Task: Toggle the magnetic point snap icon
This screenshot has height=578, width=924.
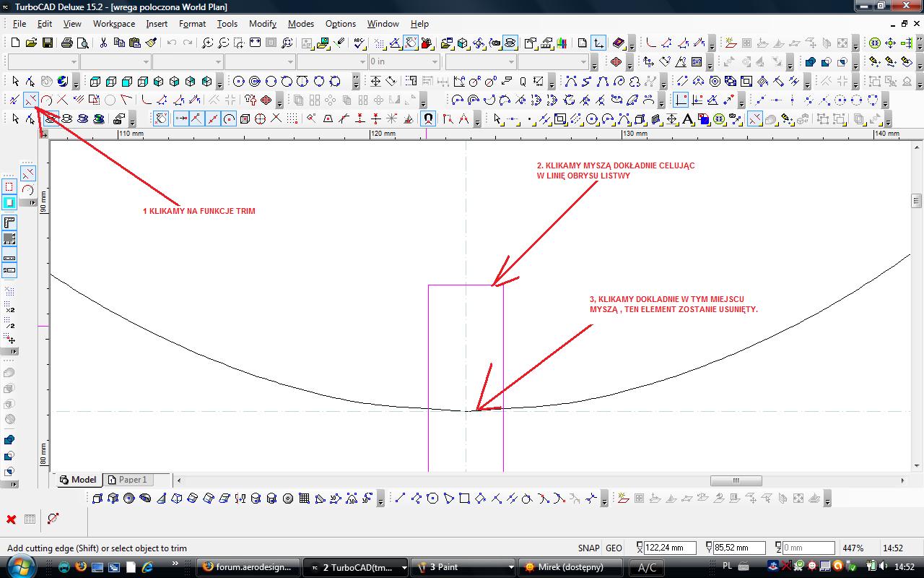Action: (428, 118)
